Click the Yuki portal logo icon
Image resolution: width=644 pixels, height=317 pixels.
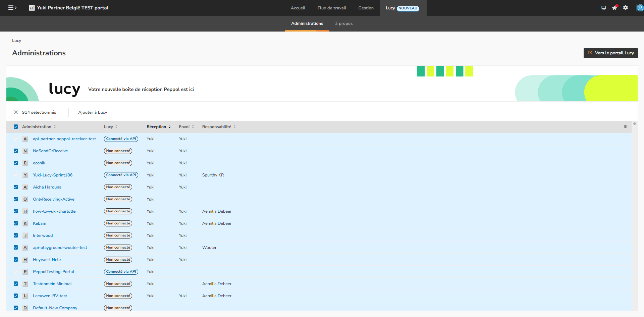[32, 8]
